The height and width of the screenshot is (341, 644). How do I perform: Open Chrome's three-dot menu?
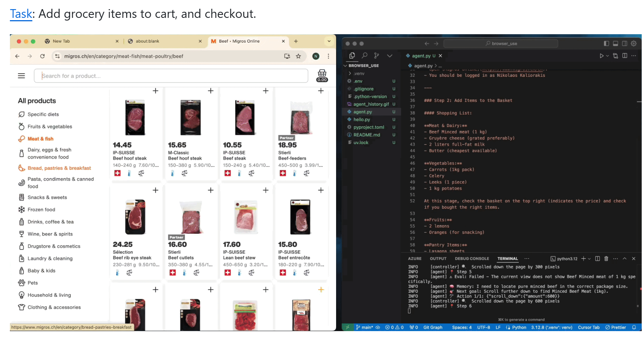(x=328, y=56)
